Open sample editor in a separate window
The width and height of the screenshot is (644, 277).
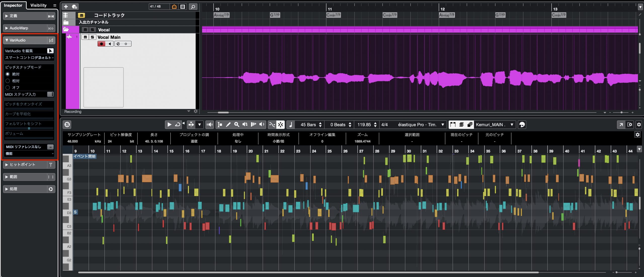621,125
